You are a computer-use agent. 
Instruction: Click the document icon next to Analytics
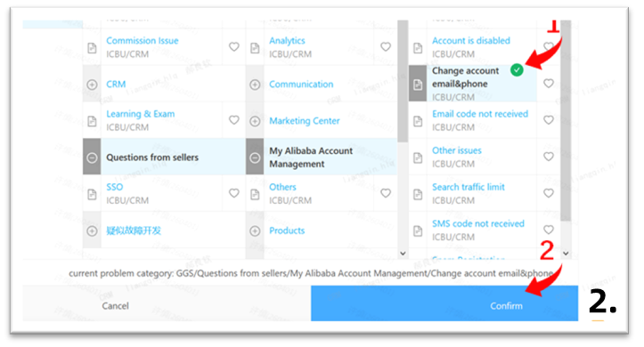click(x=255, y=48)
